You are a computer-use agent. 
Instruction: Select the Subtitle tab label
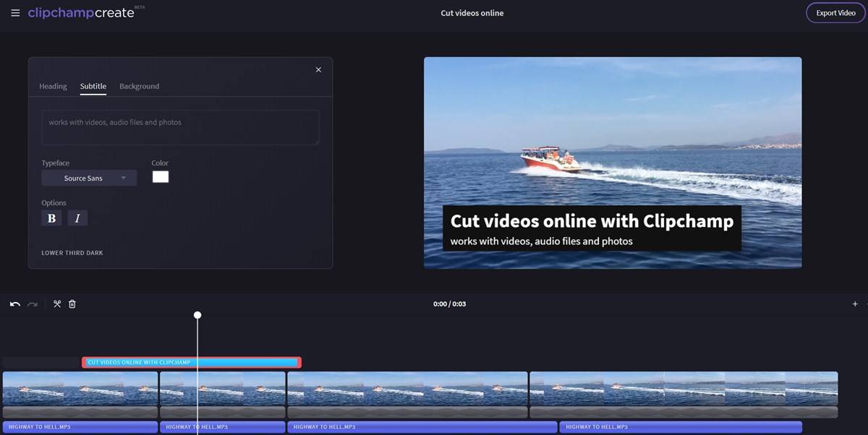93,86
